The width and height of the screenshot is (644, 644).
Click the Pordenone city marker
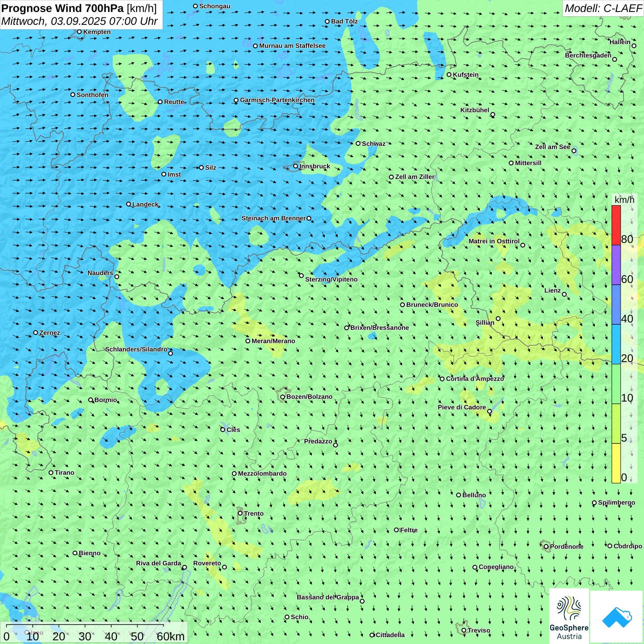click(x=546, y=546)
